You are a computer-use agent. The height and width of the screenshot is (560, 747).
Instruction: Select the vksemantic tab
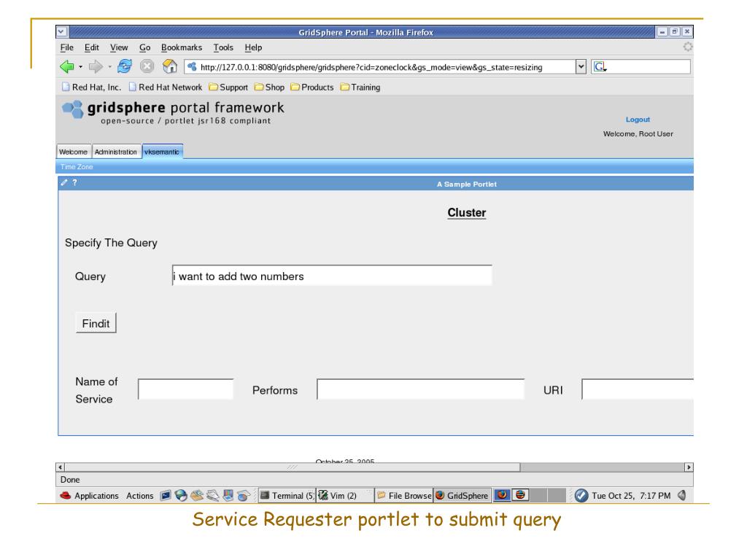tap(162, 152)
